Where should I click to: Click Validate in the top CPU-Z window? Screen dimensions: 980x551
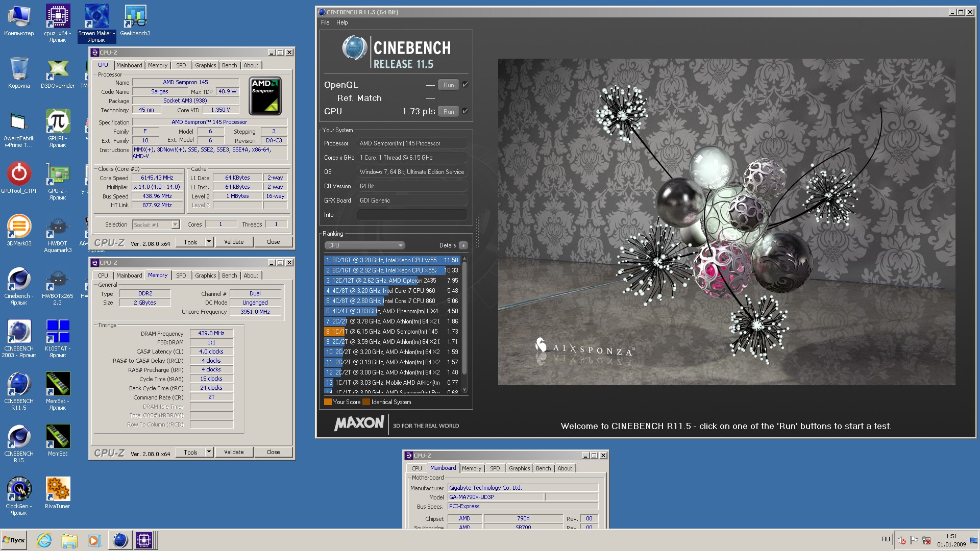[x=234, y=242]
